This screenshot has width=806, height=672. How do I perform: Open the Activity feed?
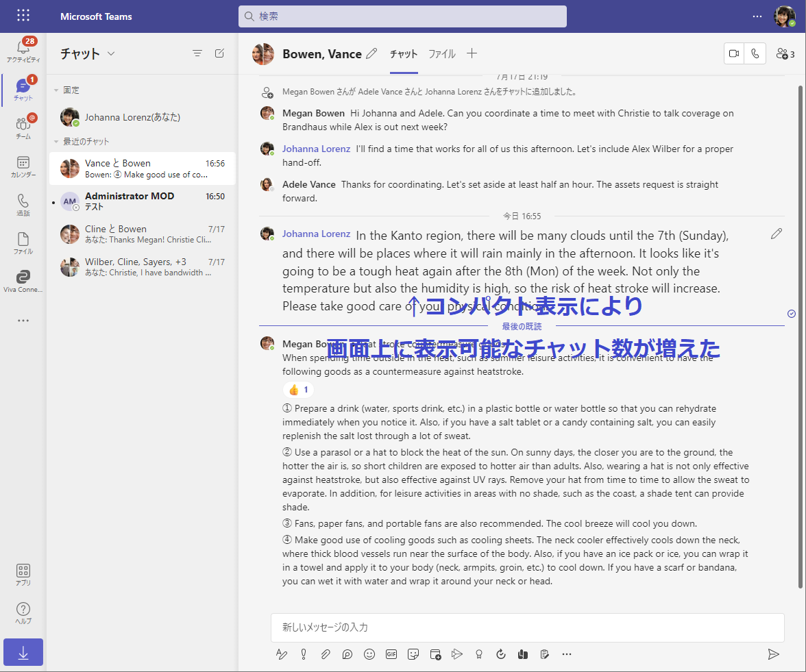23,51
